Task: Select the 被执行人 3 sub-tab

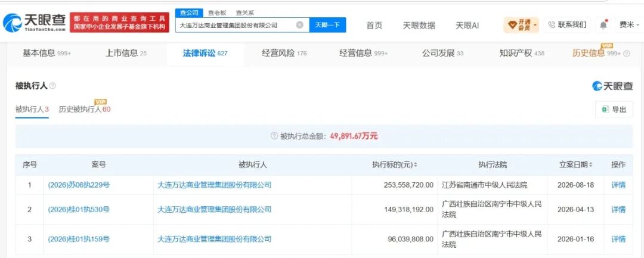Action: [x=32, y=110]
